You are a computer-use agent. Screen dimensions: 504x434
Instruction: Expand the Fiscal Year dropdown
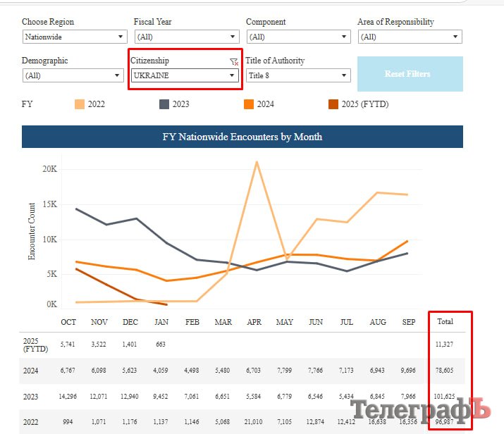coord(186,37)
